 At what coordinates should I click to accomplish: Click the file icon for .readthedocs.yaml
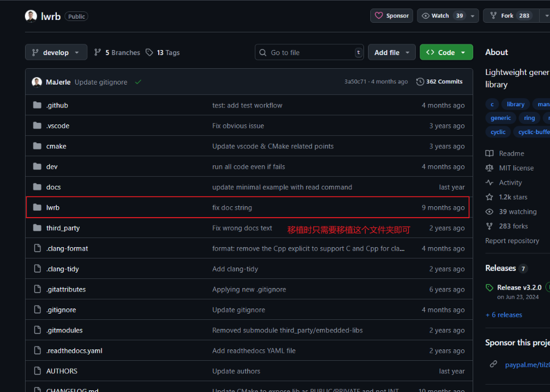click(x=37, y=351)
